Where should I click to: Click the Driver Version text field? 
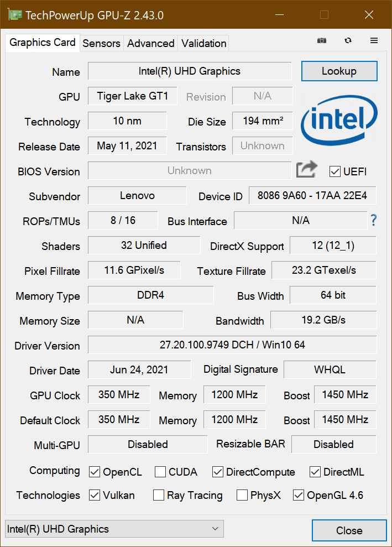tap(232, 345)
